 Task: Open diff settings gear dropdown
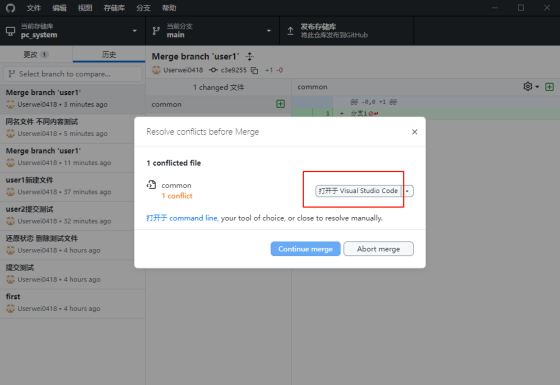point(531,87)
